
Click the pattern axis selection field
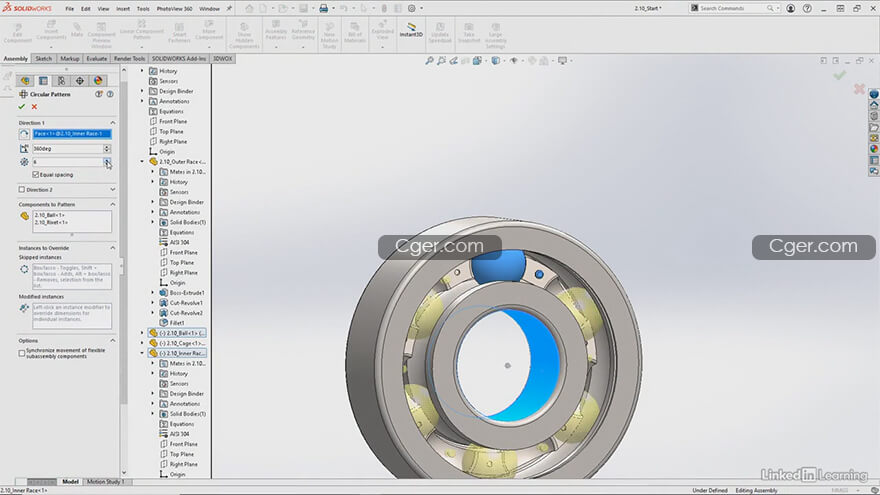pyautogui.click(x=72, y=134)
